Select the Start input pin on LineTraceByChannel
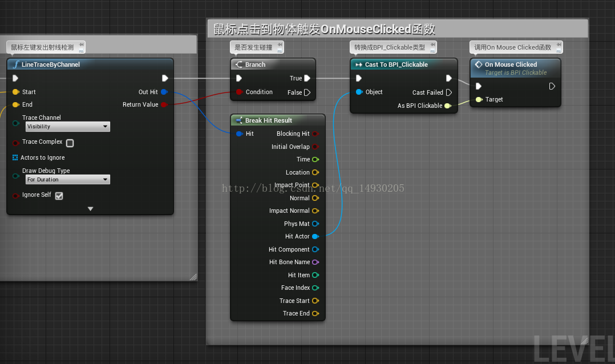The width and height of the screenshot is (615, 364). pos(15,92)
